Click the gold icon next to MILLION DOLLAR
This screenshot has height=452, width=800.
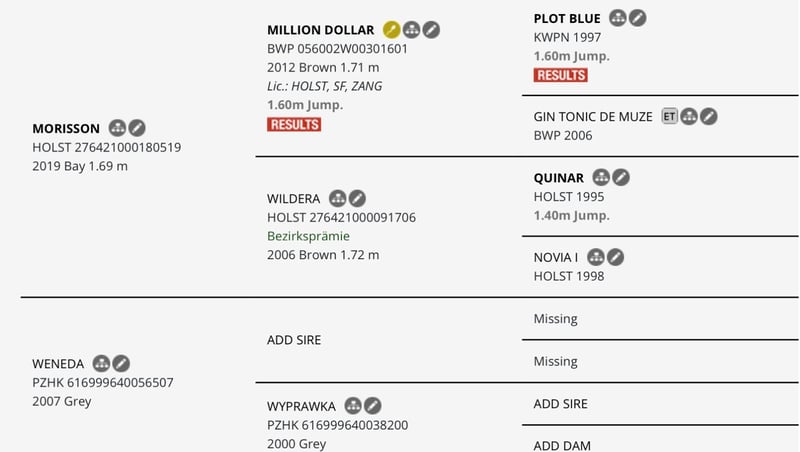tap(392, 30)
